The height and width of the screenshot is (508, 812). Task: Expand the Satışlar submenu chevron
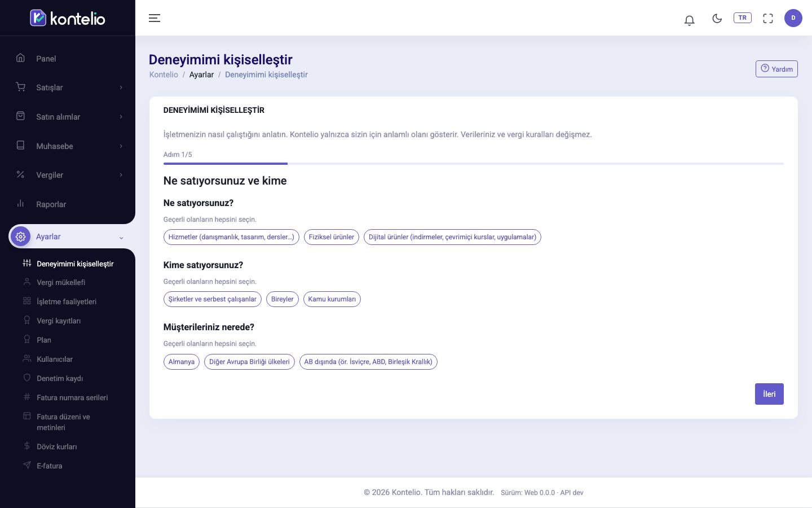(x=121, y=87)
